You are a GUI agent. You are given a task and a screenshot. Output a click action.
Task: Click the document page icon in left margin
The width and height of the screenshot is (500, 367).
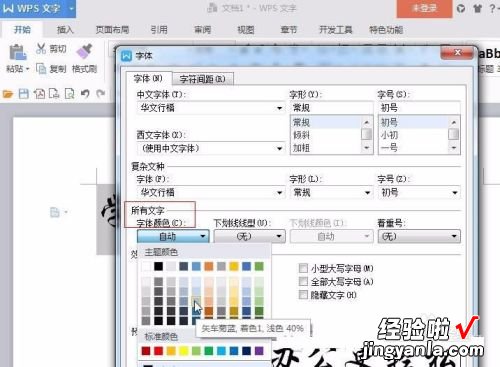tap(55, 212)
